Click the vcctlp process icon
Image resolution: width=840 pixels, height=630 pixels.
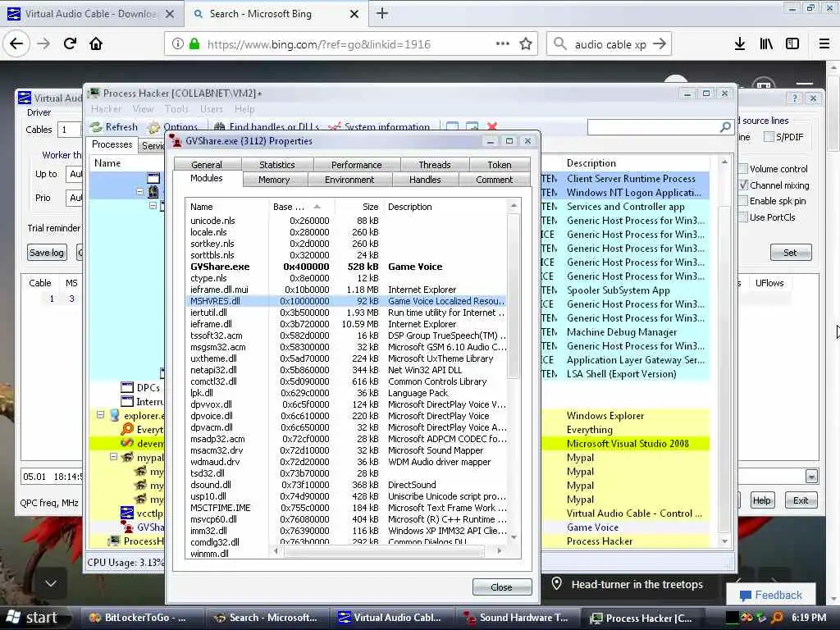coord(127,513)
